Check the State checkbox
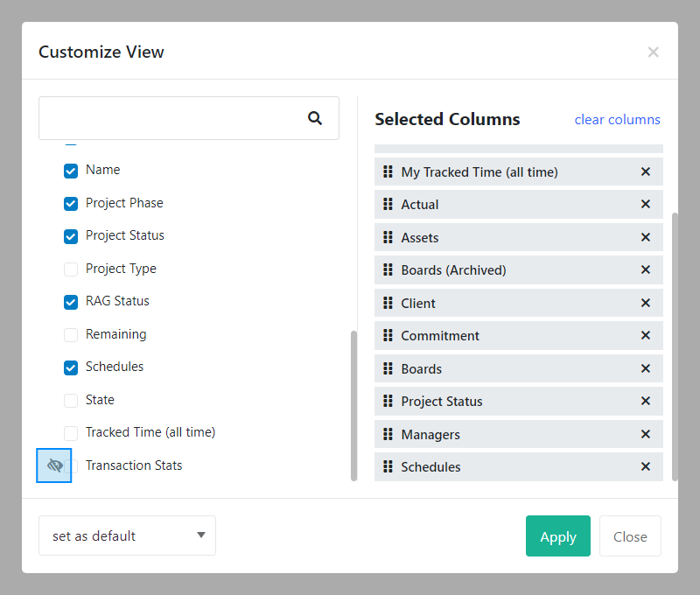The image size is (700, 595). (x=70, y=401)
